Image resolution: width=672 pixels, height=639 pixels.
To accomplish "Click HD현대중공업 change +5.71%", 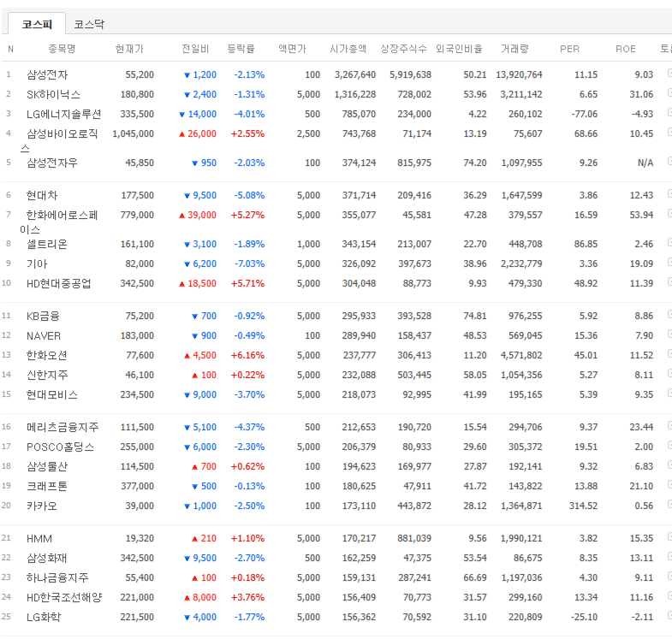I will coord(247,283).
